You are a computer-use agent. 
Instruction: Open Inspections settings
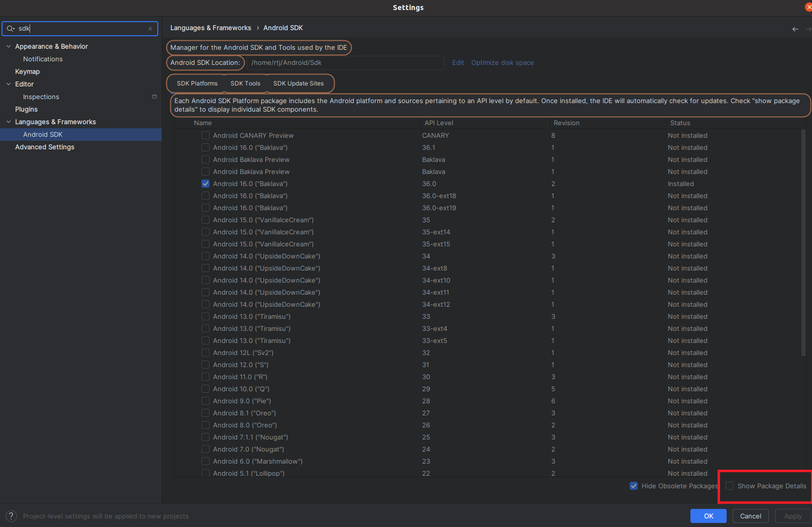coord(41,97)
